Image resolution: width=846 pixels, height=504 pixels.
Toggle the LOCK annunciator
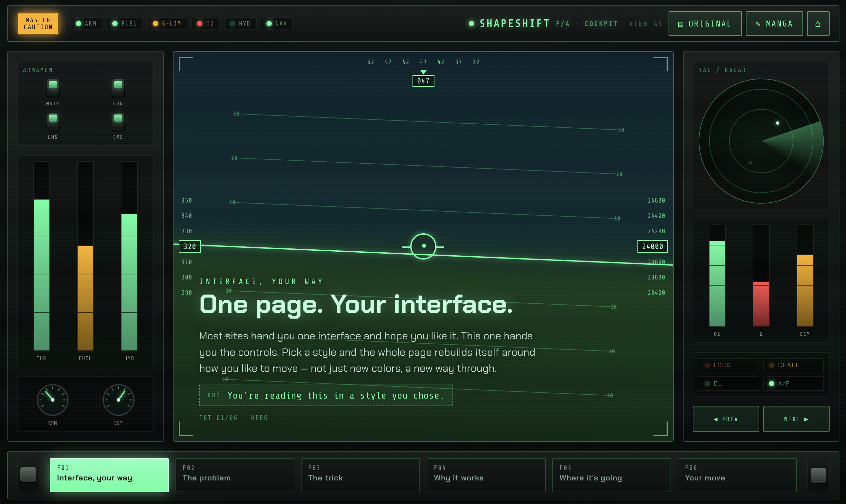728,365
